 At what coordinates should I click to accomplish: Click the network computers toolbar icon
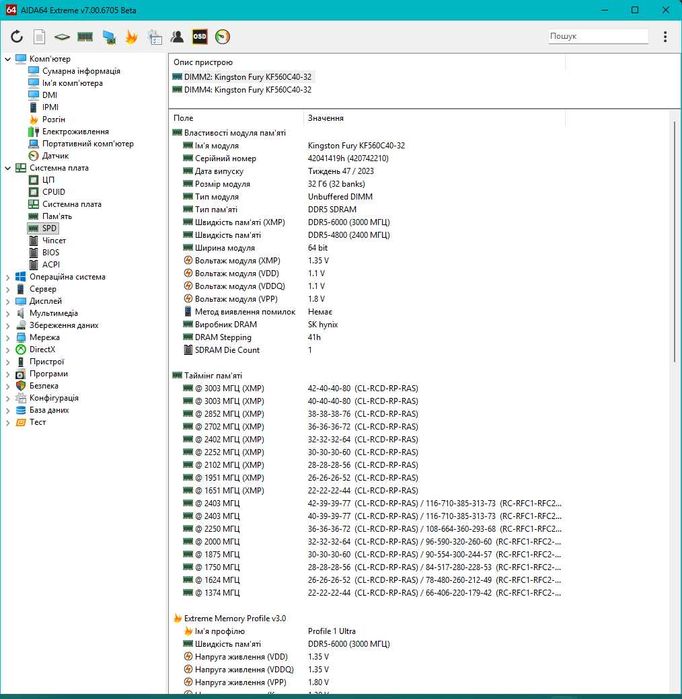click(109, 37)
